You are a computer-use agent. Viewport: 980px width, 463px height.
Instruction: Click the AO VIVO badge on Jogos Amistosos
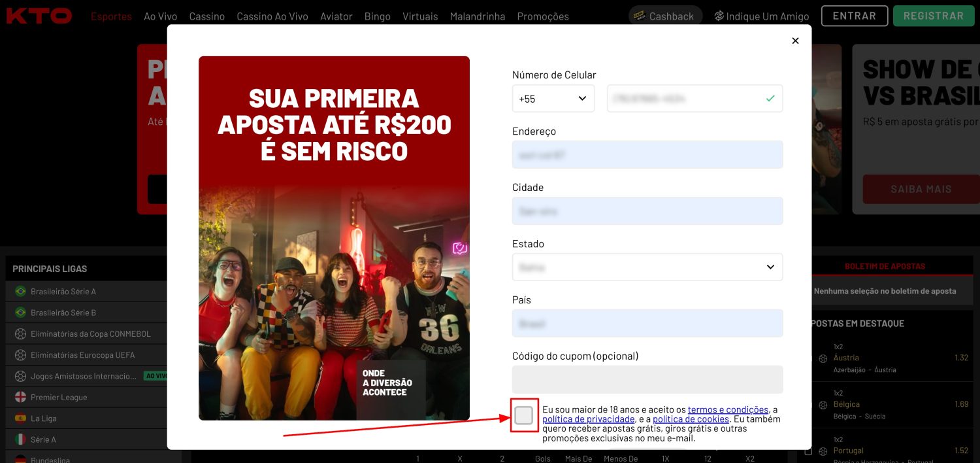[155, 376]
